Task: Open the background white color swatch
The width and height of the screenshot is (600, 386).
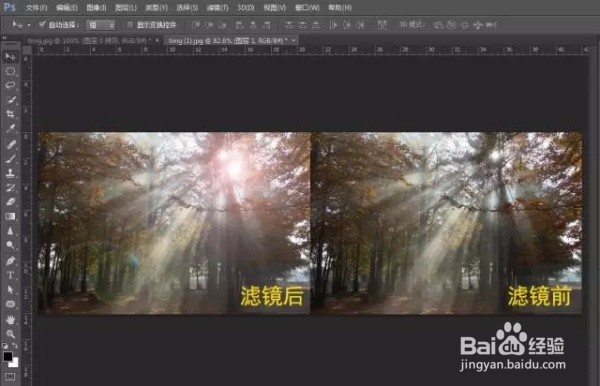Action: click(15, 363)
